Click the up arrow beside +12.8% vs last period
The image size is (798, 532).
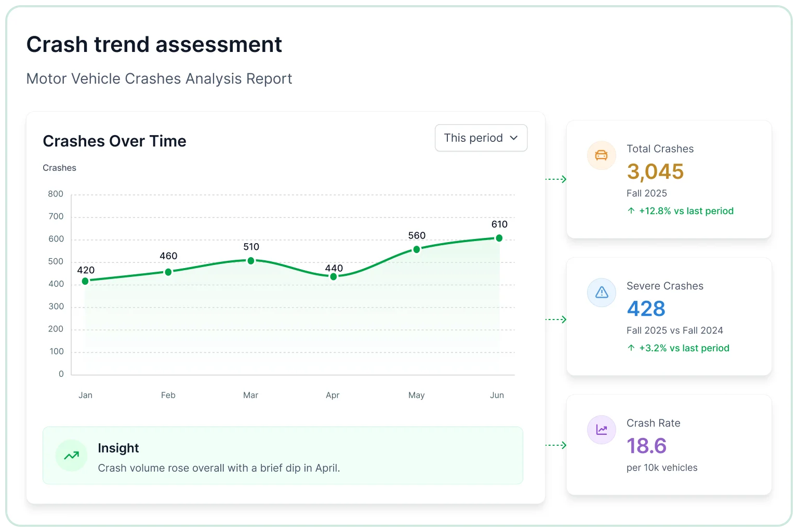pos(631,210)
